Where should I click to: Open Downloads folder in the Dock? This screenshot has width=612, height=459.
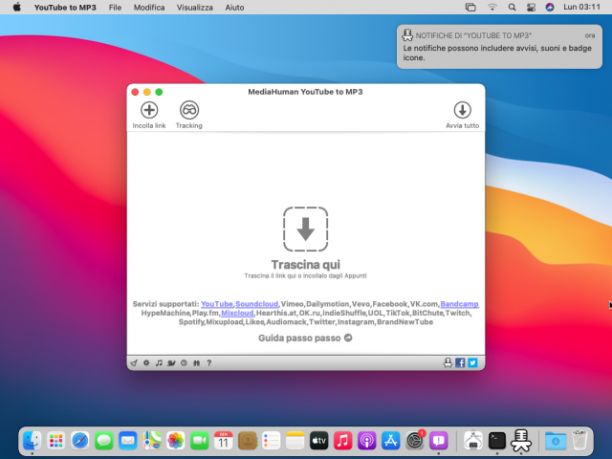coord(555,441)
